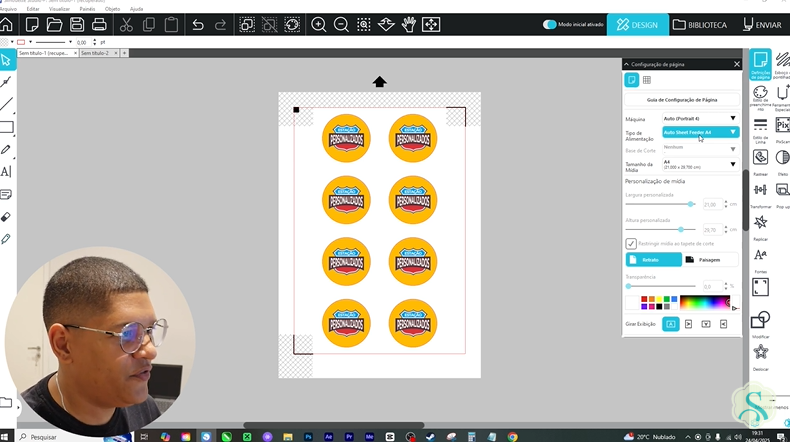Open a file with folder icon
The width and height of the screenshot is (790, 442).
(x=54, y=24)
